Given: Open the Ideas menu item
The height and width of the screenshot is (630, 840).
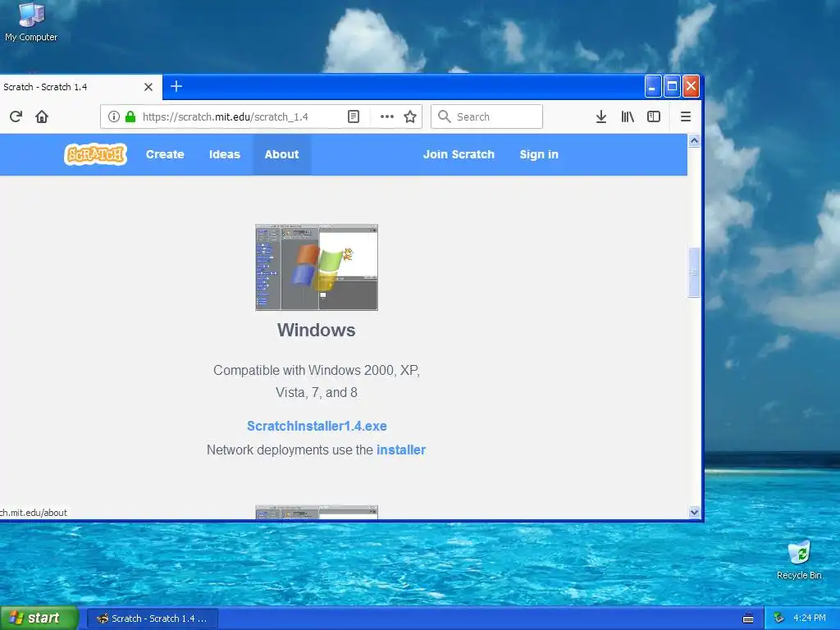Looking at the screenshot, I should [x=225, y=154].
